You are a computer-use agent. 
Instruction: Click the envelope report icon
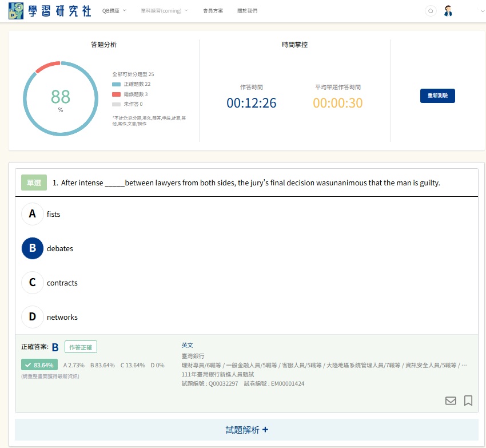click(x=451, y=401)
